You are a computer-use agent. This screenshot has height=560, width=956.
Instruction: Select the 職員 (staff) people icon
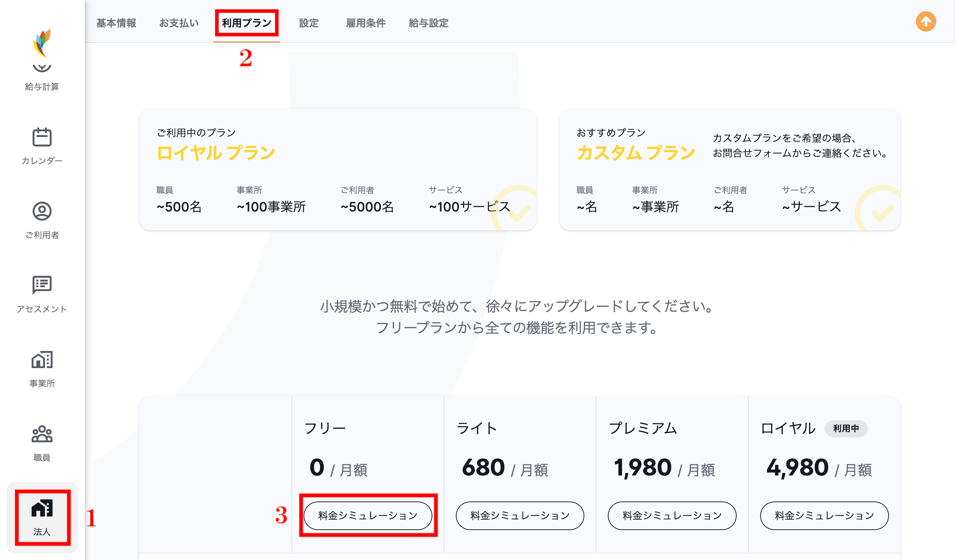coord(42,434)
